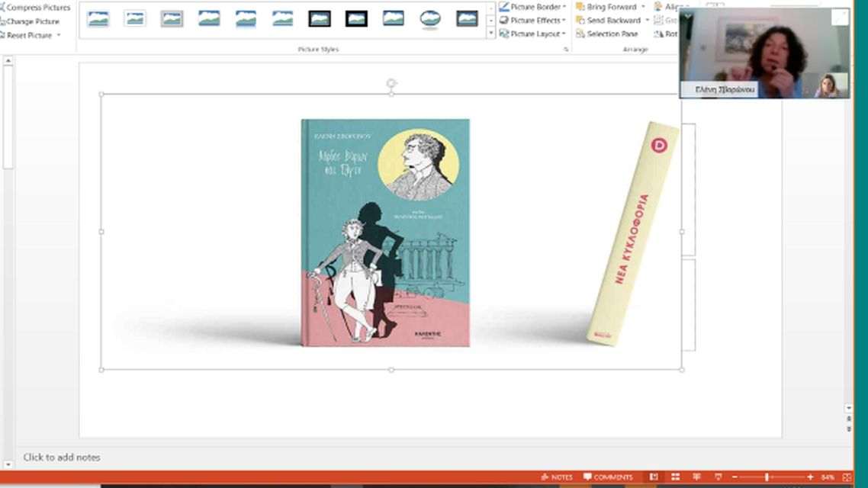Viewport: 868px width, 488px height.
Task: Toggle the COMMENTS pane in status bar
Action: coord(608,477)
